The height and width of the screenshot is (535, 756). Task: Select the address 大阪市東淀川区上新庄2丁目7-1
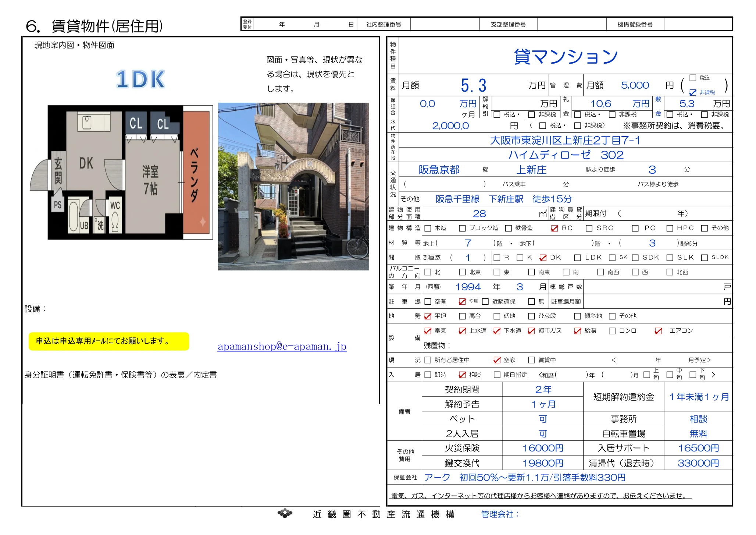point(565,140)
